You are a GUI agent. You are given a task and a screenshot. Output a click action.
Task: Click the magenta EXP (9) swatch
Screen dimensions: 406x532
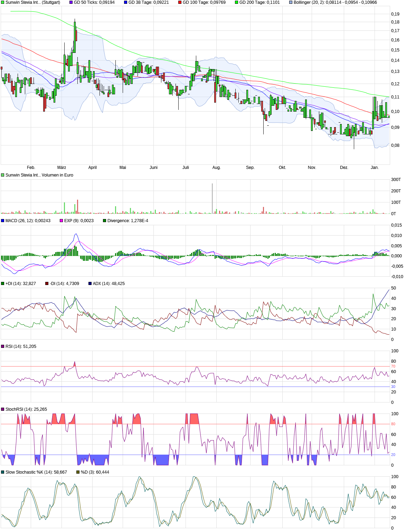pyautogui.click(x=62, y=221)
